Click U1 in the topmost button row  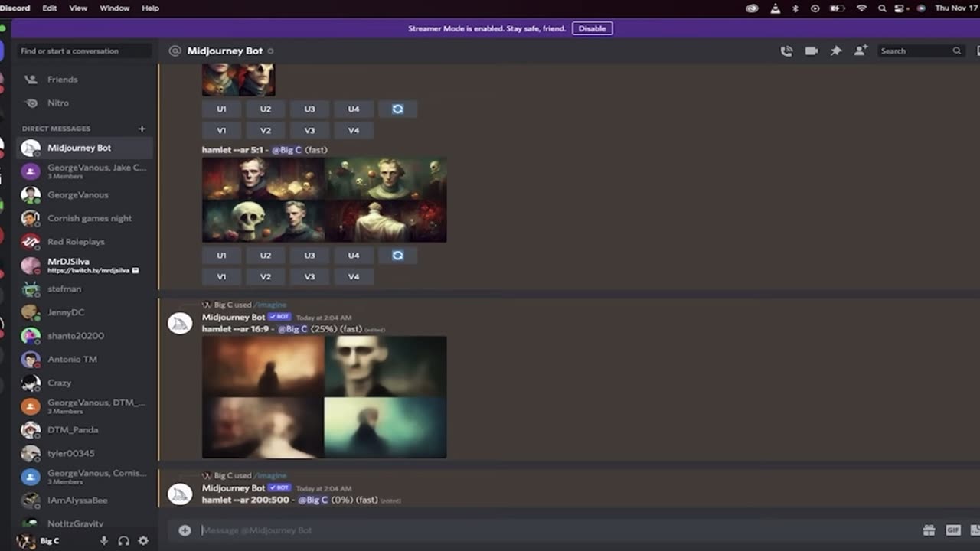[x=221, y=109]
